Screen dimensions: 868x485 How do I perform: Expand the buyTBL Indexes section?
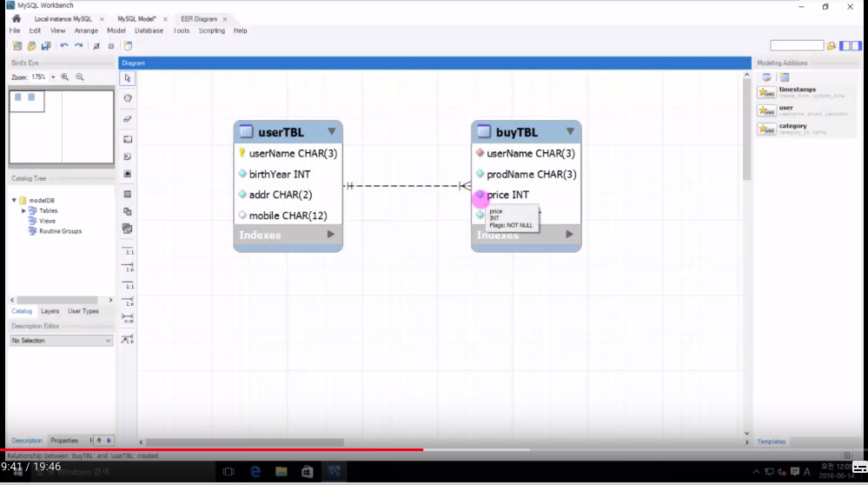pos(569,234)
